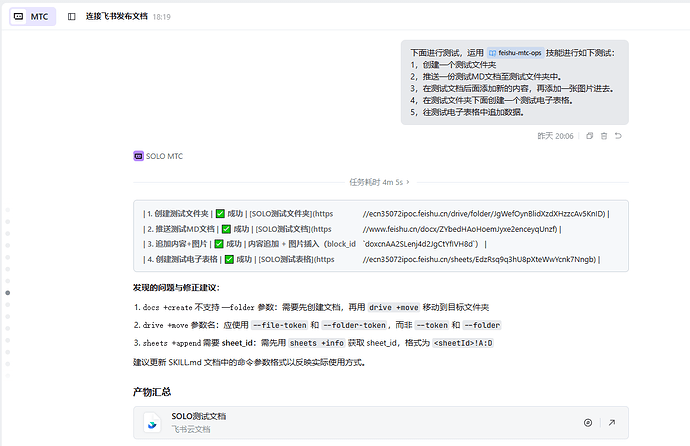Click the 建议更新 SKILL.md recommendation line
The height and width of the screenshot is (446, 690).
pyautogui.click(x=249, y=362)
